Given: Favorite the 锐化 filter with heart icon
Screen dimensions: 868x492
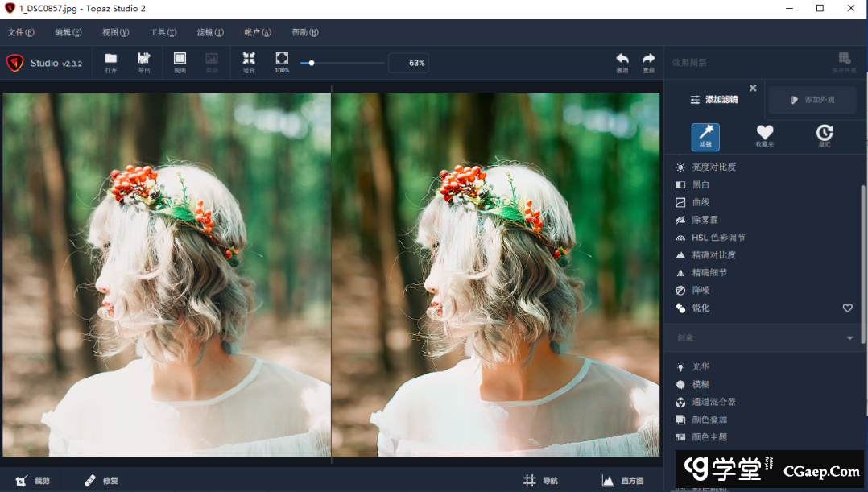Looking at the screenshot, I should (x=847, y=308).
